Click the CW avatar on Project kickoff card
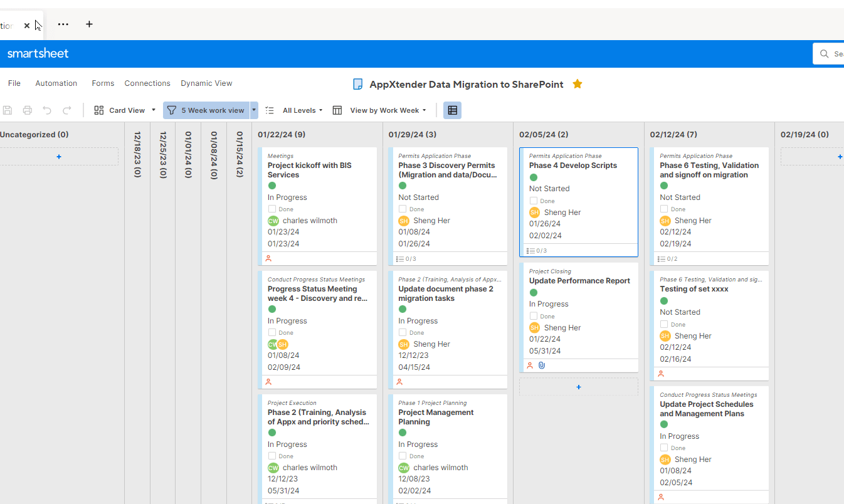This screenshot has height=504, width=844. pyautogui.click(x=273, y=221)
